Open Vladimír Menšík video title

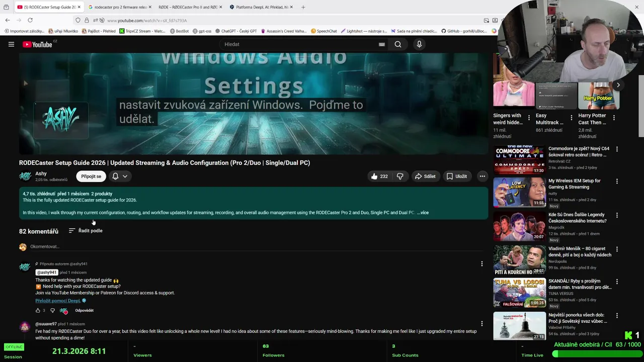(x=580, y=252)
